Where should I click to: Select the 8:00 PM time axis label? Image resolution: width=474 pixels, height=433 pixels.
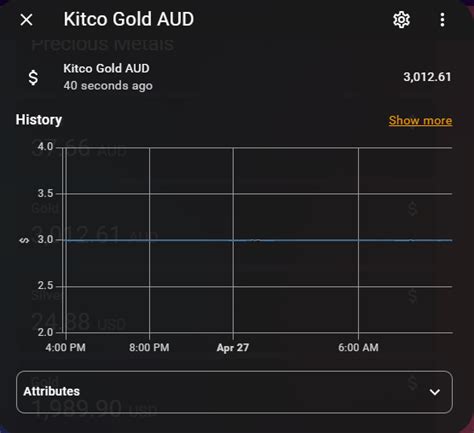149,348
